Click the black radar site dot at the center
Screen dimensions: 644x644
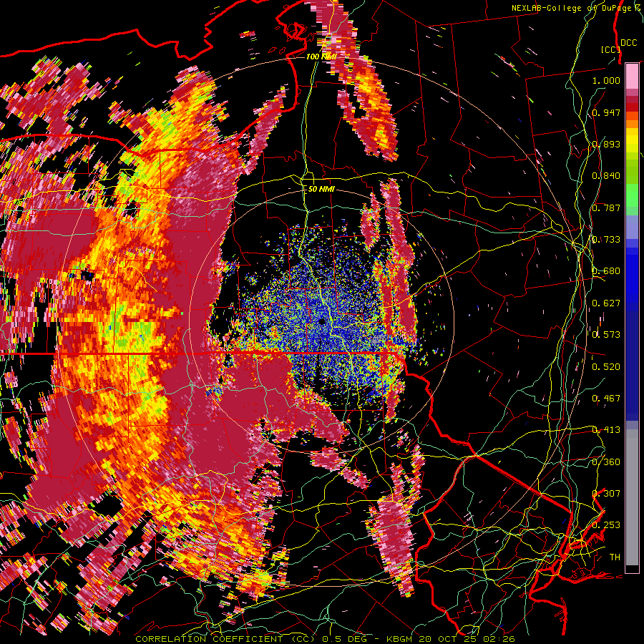click(x=321, y=321)
